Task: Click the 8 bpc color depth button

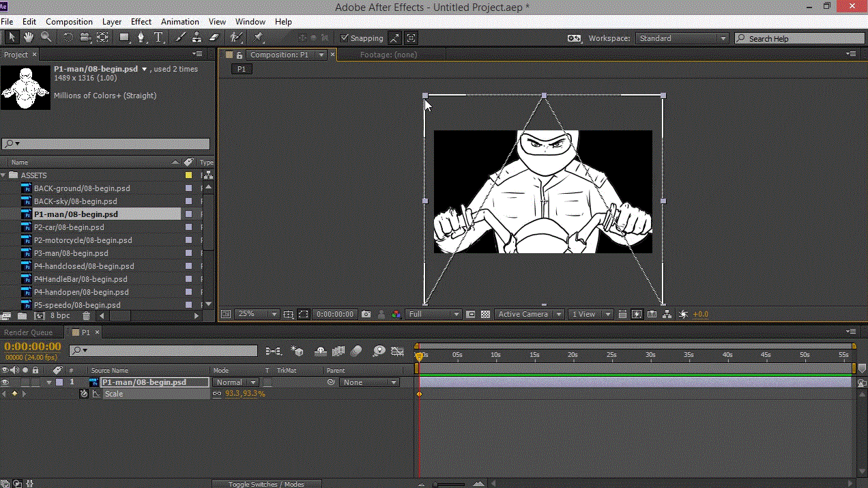Action: (x=60, y=316)
